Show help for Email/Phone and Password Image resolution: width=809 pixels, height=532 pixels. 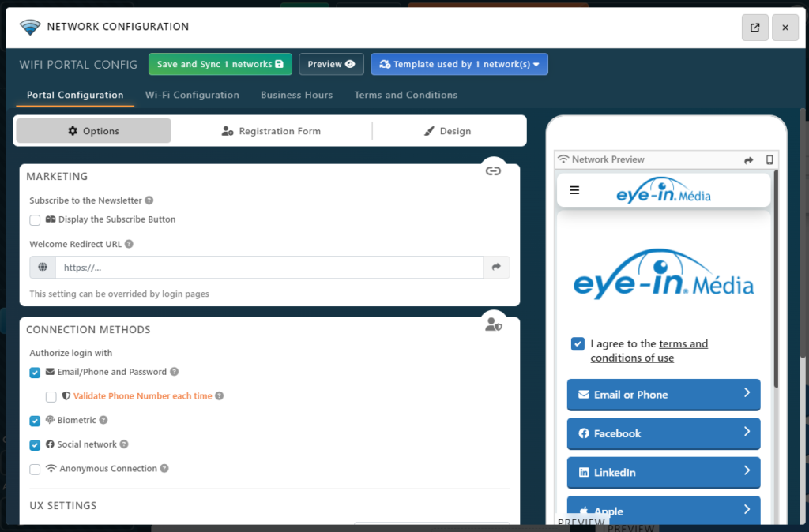pos(175,371)
